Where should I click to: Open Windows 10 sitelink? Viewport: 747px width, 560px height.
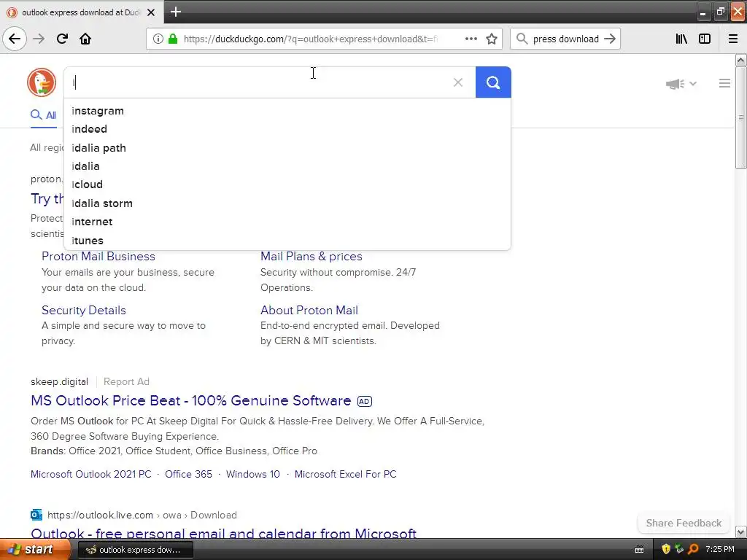[x=253, y=474]
